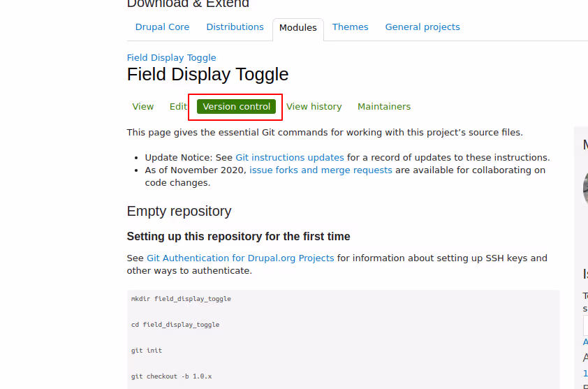
Task: Select the Modules tab
Action: 297,28
